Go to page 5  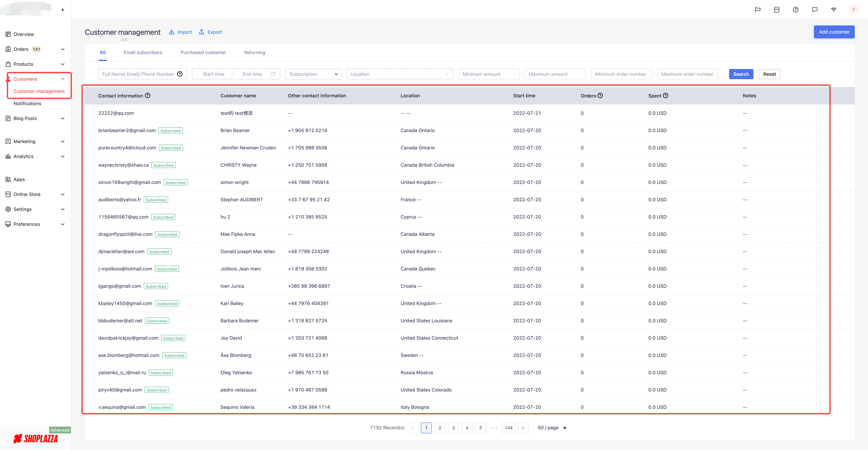coord(480,428)
